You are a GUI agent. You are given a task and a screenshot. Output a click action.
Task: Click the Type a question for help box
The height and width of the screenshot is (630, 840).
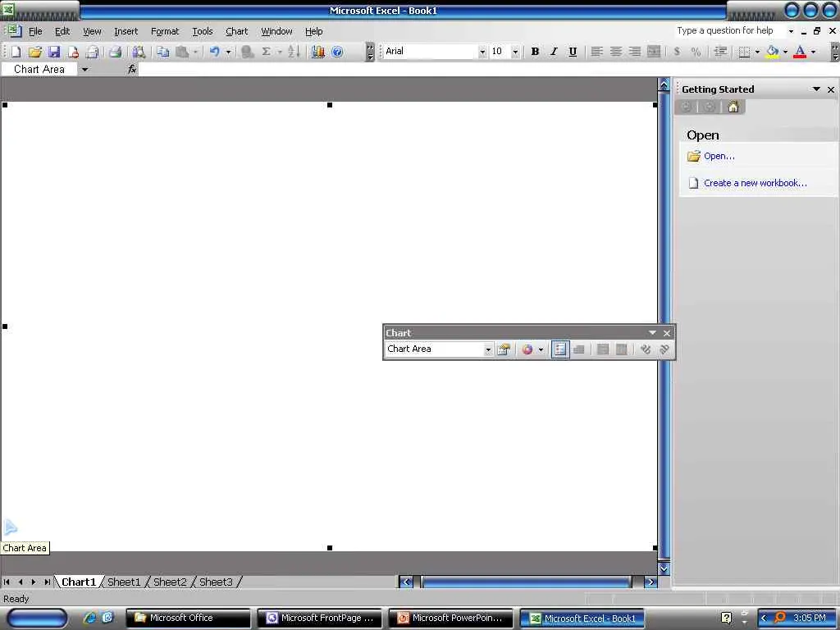point(729,30)
